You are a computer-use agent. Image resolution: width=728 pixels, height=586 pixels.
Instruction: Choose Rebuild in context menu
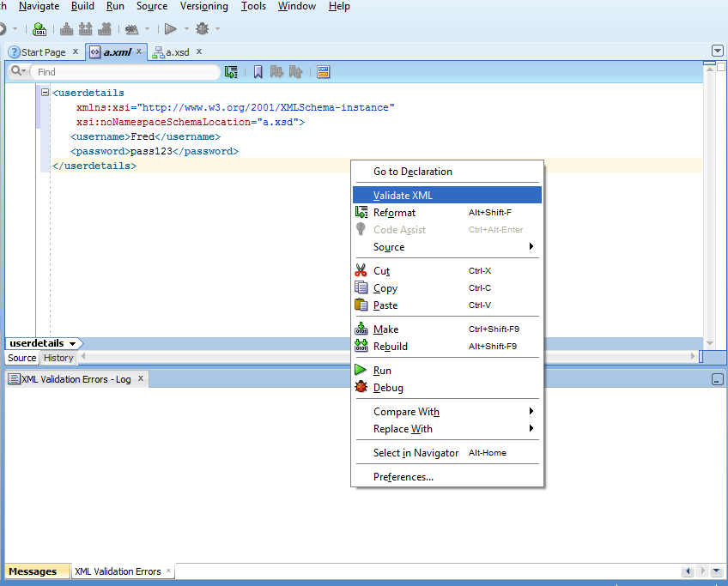[447, 347]
